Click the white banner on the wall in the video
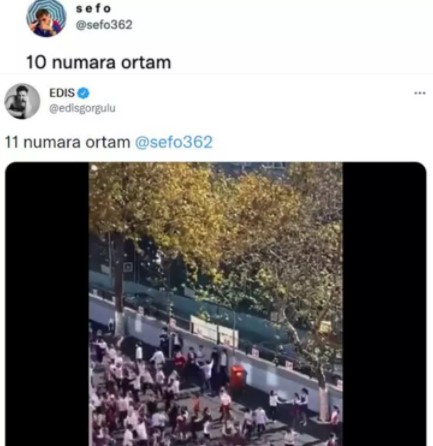The image size is (433, 446). (x=214, y=331)
